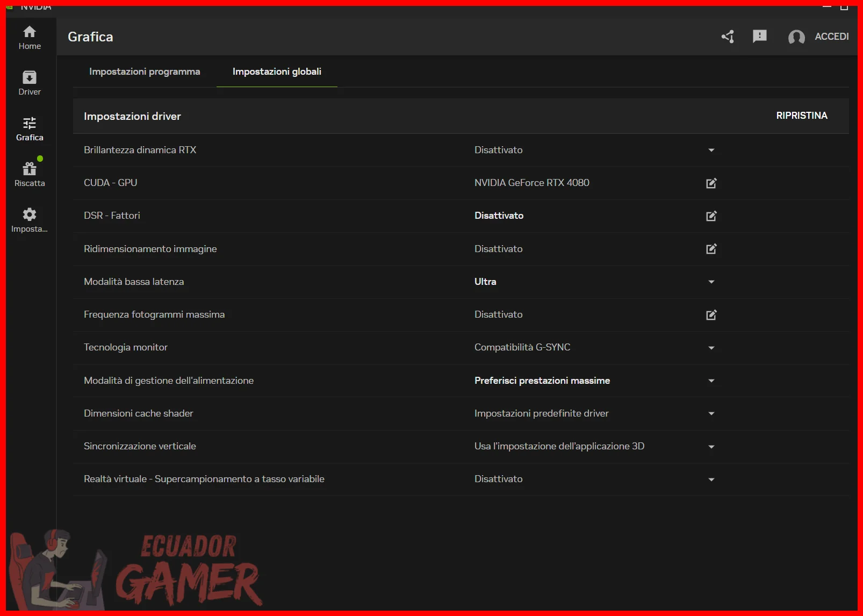863x616 pixels.
Task: Click Usa l'impostazione dell'applicazione 3D value
Action: coord(559,446)
